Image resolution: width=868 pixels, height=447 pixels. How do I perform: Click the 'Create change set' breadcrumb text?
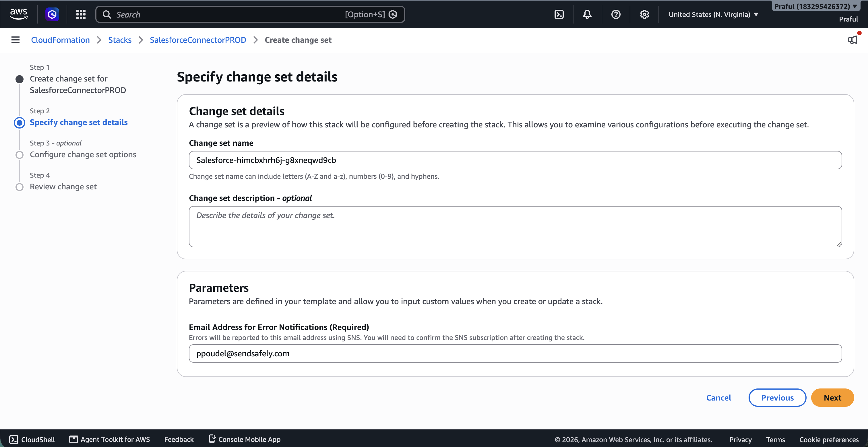tap(298, 40)
